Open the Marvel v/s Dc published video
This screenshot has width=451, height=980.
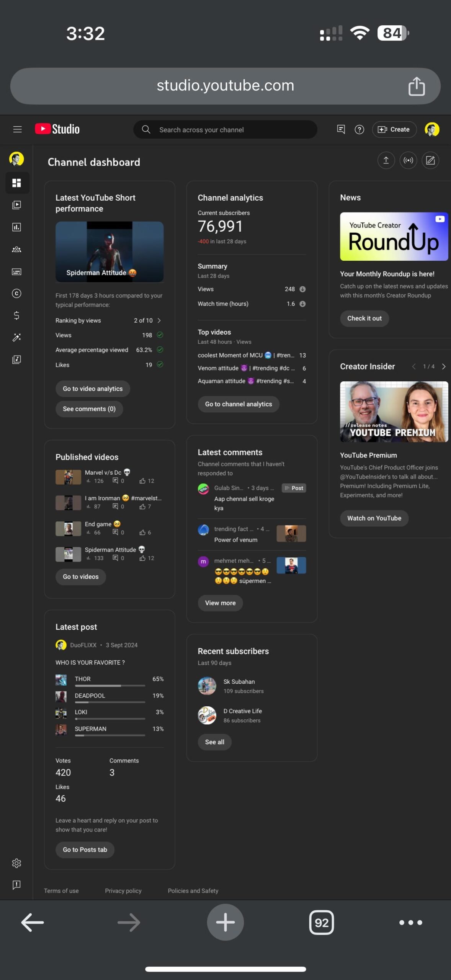tap(109, 477)
